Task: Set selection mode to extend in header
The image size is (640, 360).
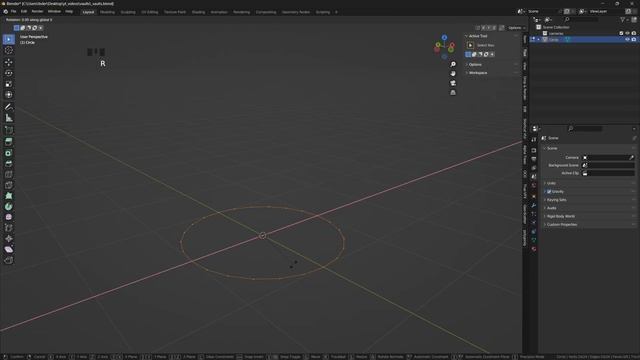Action: point(22,28)
